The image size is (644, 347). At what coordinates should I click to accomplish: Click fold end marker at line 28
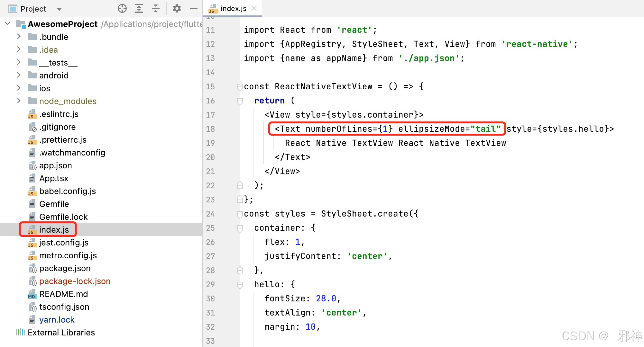tap(240, 270)
